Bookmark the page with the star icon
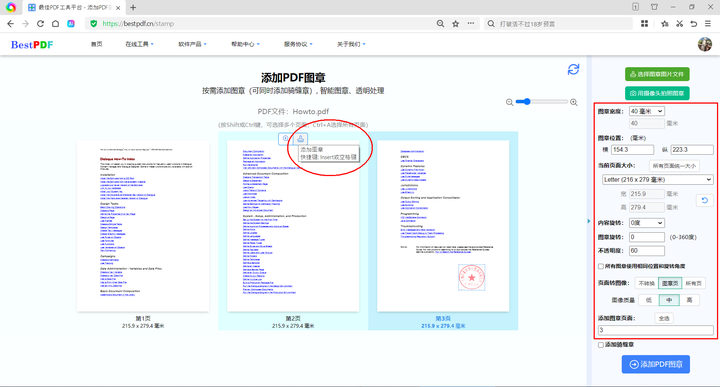This screenshot has width=720, height=387. point(456,23)
